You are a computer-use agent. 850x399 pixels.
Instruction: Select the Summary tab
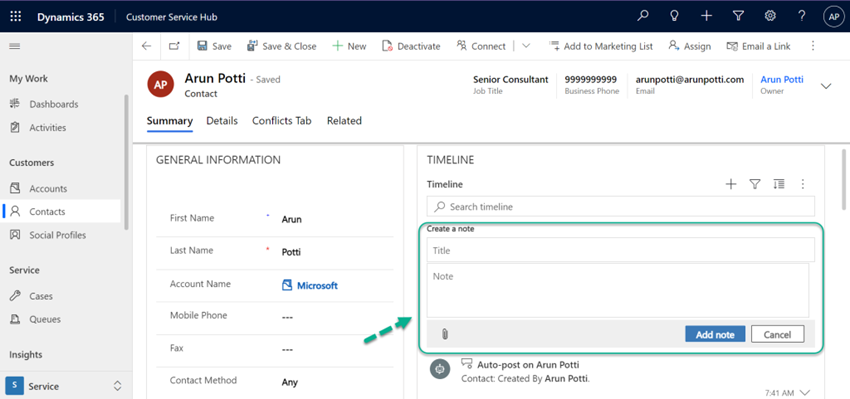click(x=170, y=121)
